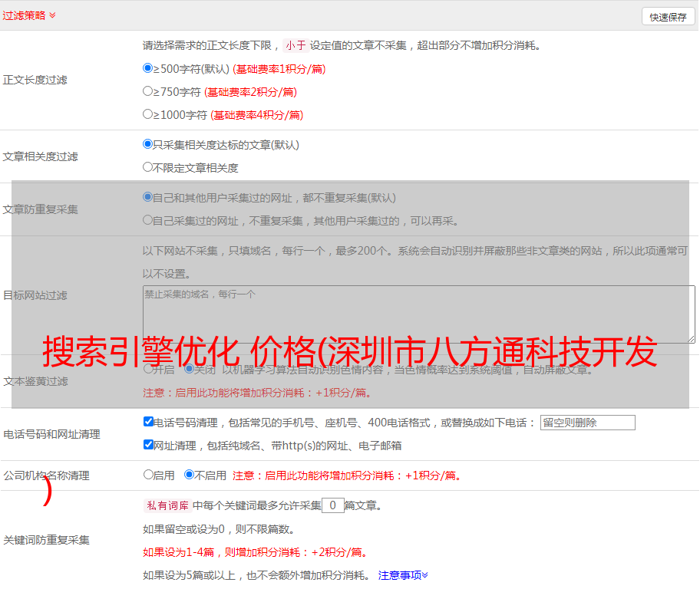Select 不启用 for 公司机构名称清理

(x=189, y=475)
